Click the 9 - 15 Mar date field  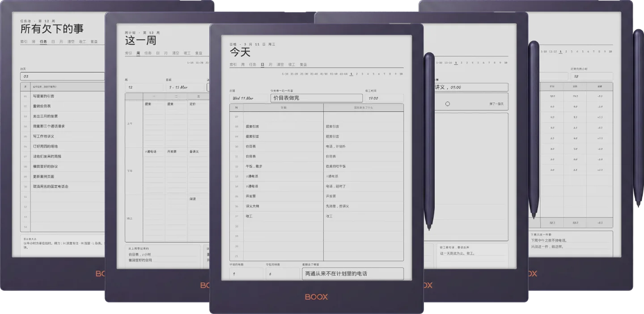[x=186, y=87]
